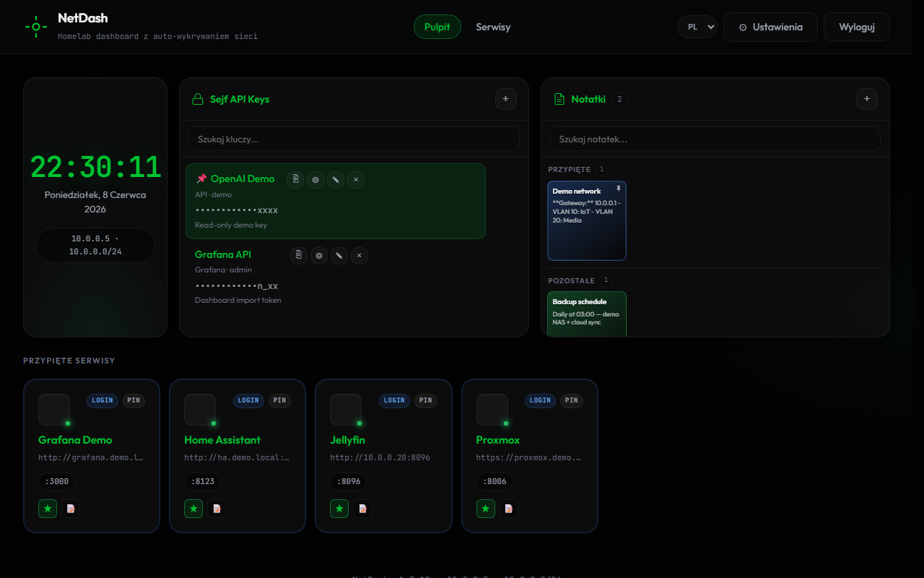This screenshot has width=924, height=578.
Task: Open the Demo network note card
Action: (587, 220)
